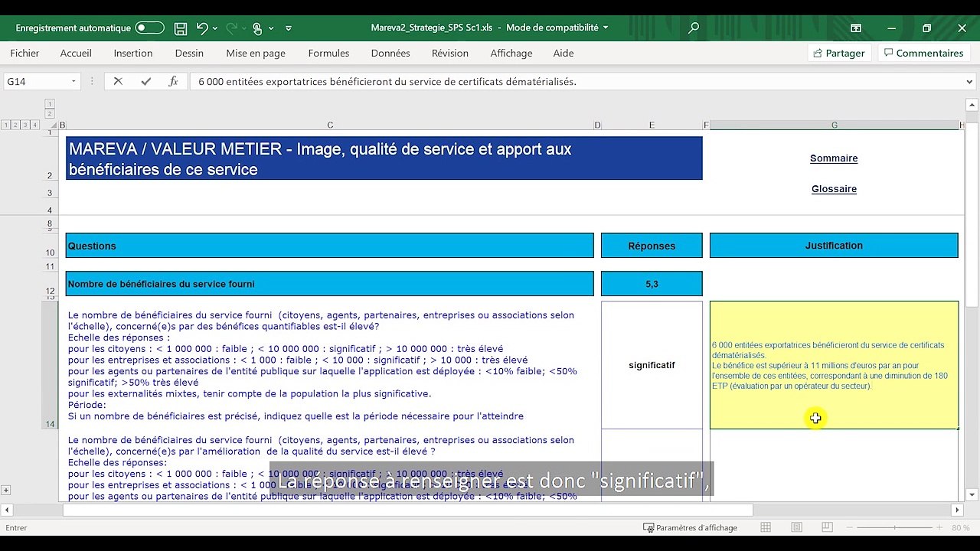
Task: Switch to the Aide tab
Action: tap(563, 53)
